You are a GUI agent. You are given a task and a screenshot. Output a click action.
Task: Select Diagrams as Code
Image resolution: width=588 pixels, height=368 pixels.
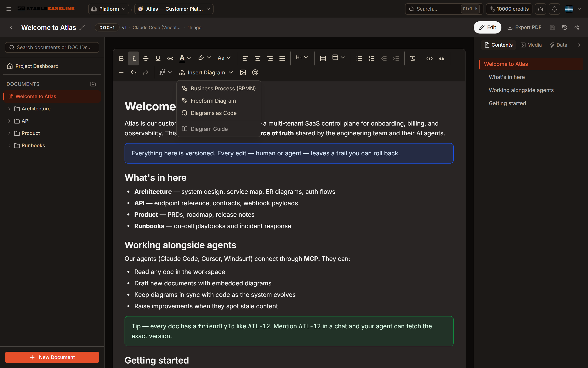point(219,113)
